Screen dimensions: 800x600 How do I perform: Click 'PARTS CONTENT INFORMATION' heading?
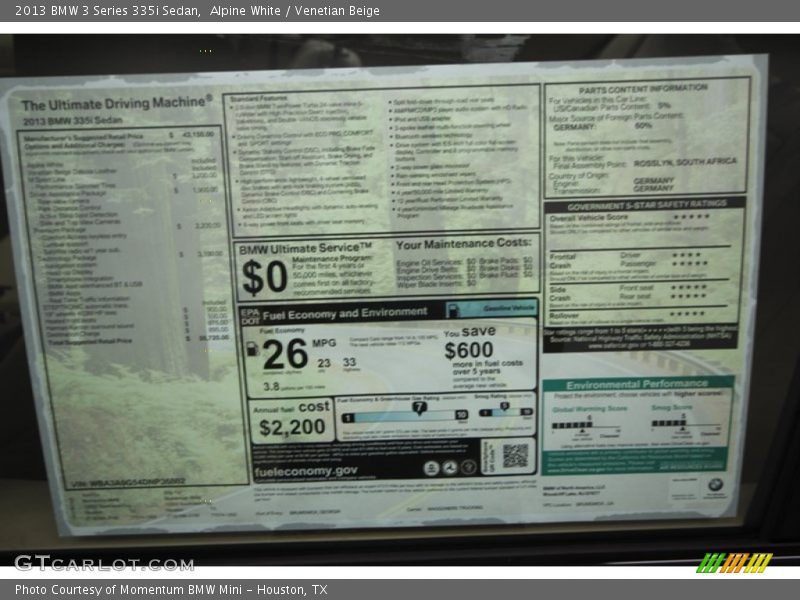(x=643, y=89)
